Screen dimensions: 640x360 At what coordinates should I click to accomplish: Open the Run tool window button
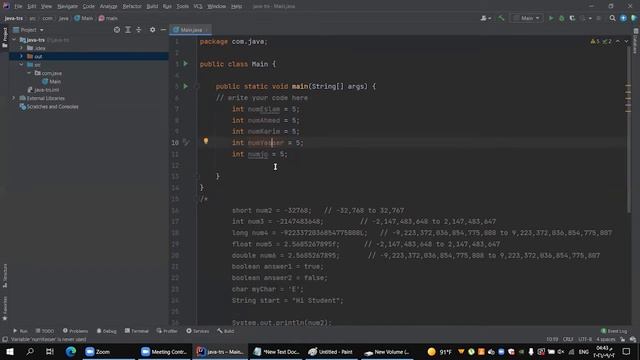coord(20,331)
